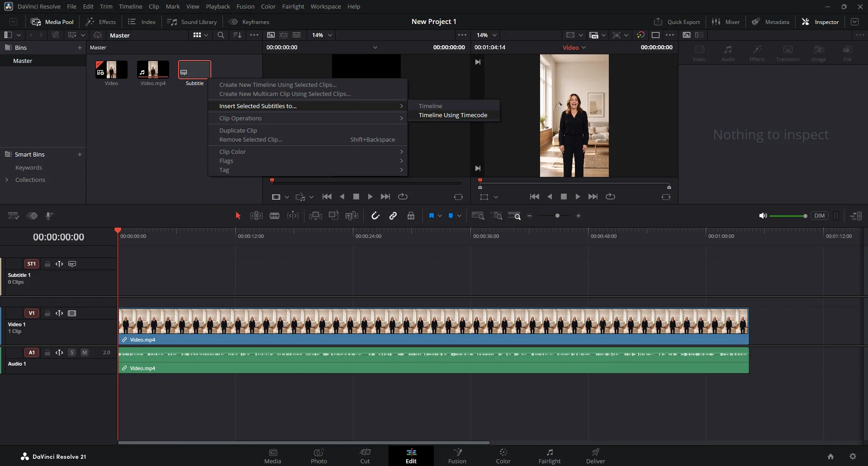
Task: Disable the Video 1 track filmstrip icon
Action: pyautogui.click(x=72, y=313)
